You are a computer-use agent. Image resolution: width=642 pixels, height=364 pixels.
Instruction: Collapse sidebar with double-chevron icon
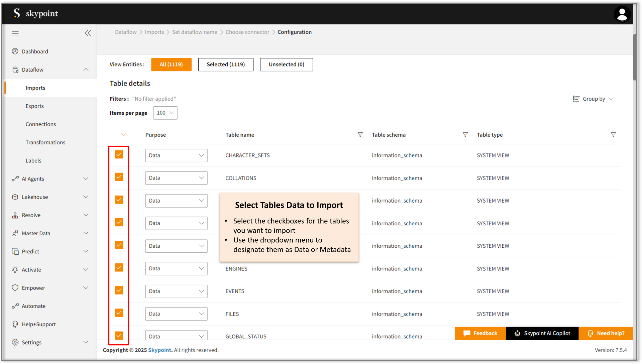click(88, 33)
